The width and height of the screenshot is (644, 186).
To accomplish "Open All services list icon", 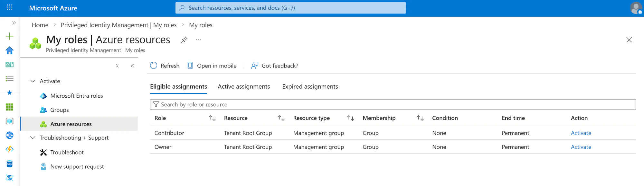I will coord(10,79).
